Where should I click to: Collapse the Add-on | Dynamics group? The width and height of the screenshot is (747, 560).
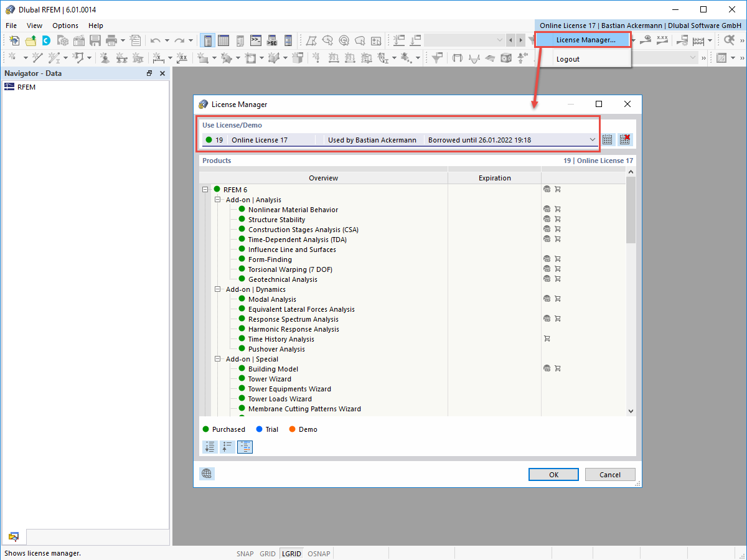[217, 289]
